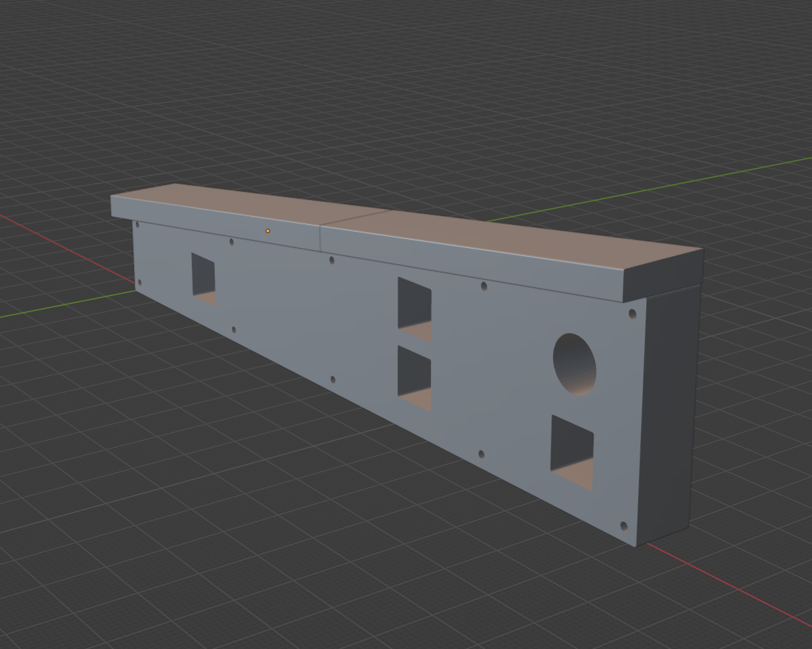Click the top-left corner screw hole
This screenshot has width=812, height=649.
coord(138,224)
